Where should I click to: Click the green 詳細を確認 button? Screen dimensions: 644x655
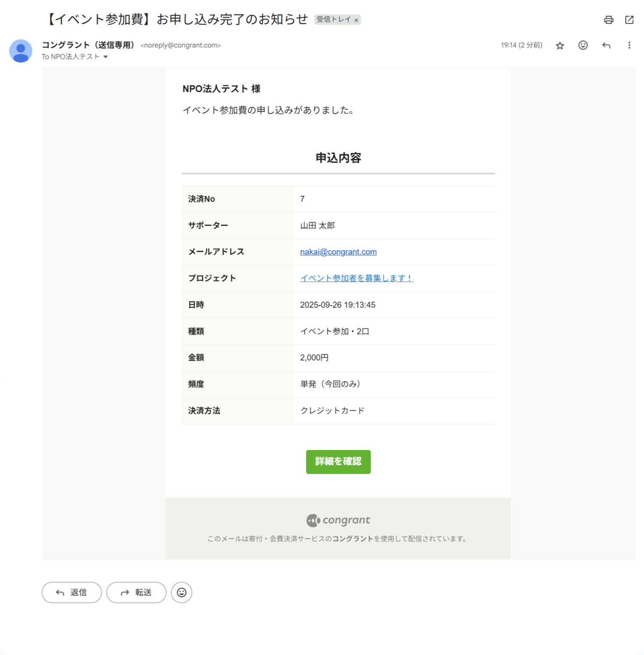(338, 462)
